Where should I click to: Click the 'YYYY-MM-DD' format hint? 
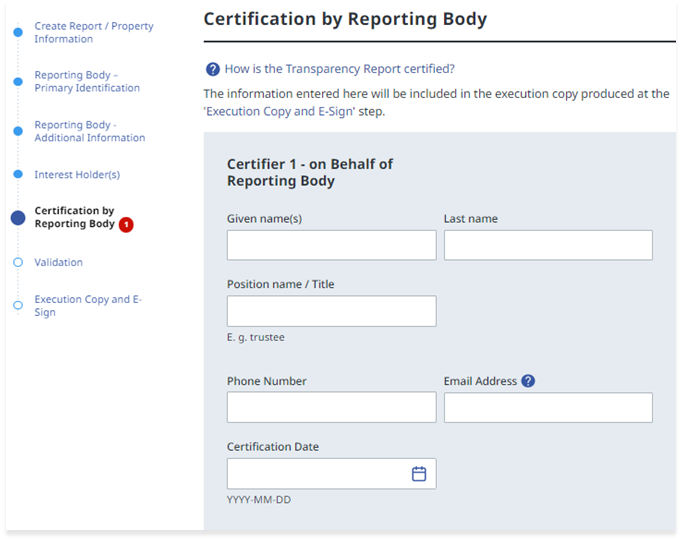(259, 500)
